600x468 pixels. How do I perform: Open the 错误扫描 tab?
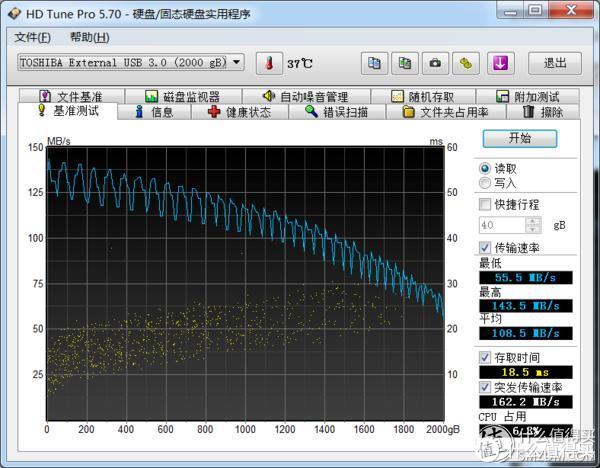click(337, 112)
